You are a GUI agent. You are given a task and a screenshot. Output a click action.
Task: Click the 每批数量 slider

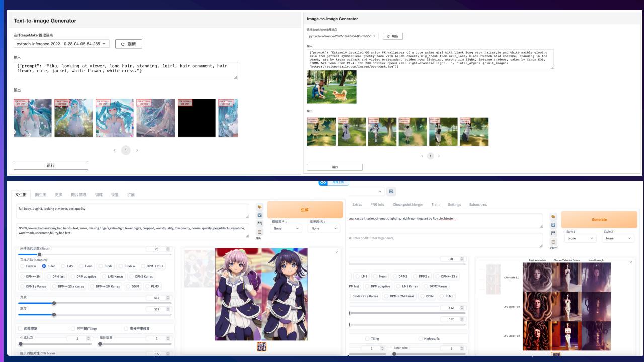pos(135,344)
